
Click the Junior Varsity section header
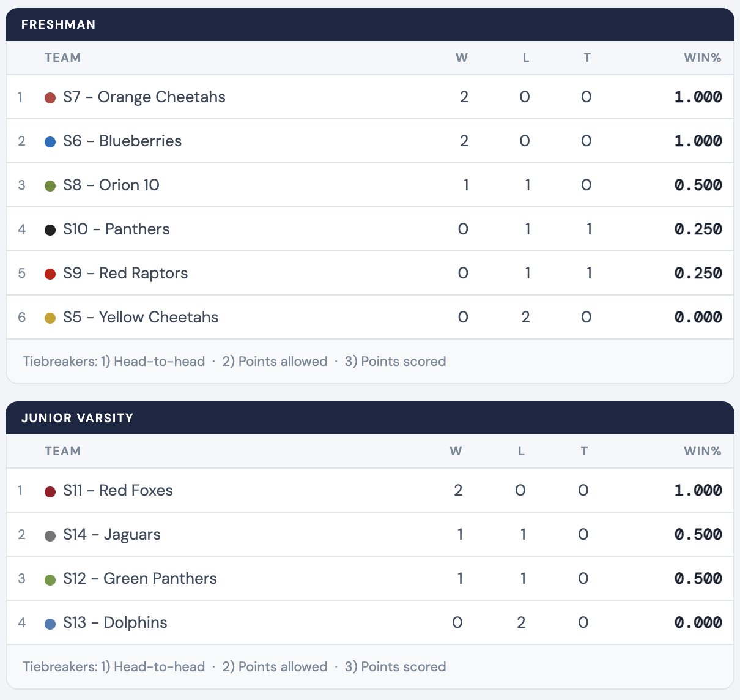[77, 418]
